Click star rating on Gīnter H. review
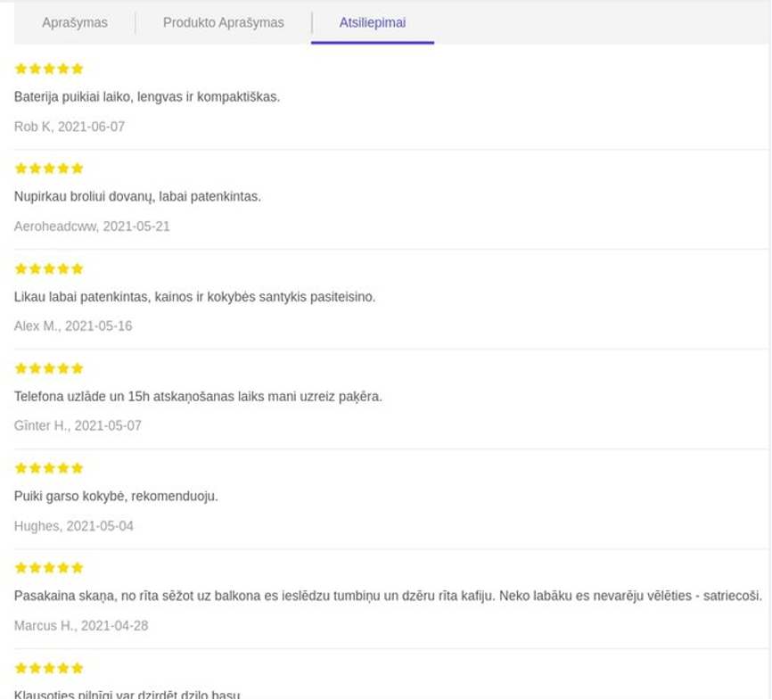 point(49,368)
